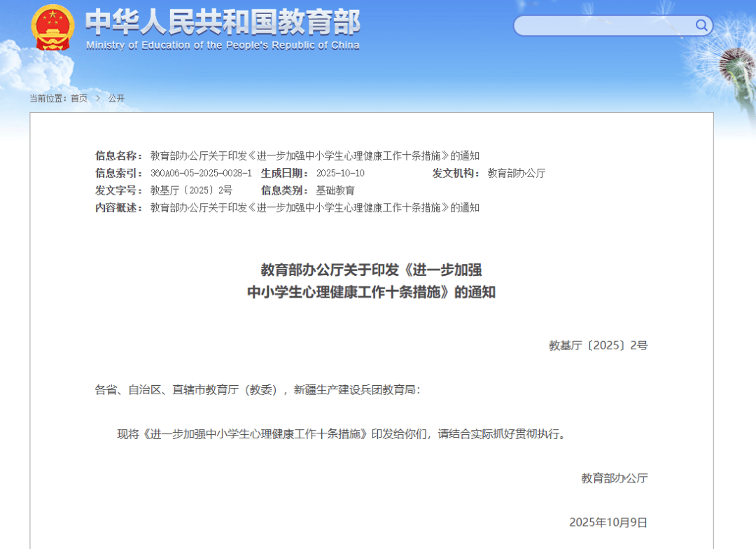Focus the search input box

click(603, 26)
